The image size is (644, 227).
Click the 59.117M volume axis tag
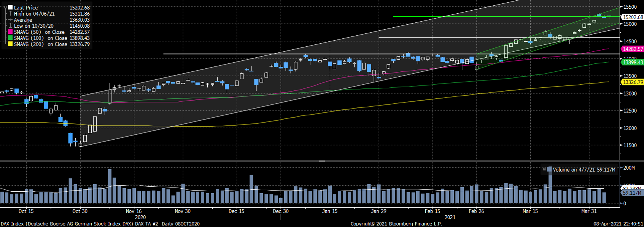tap(631, 193)
